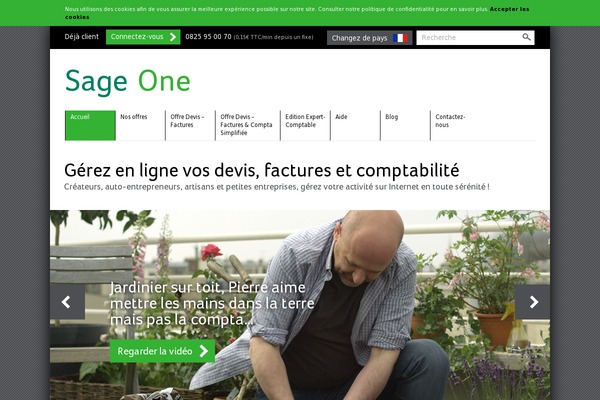Screen dimensions: 600x400
Task: Open Offre Devis - Factures & Compta Simplifiée
Action: (248, 125)
